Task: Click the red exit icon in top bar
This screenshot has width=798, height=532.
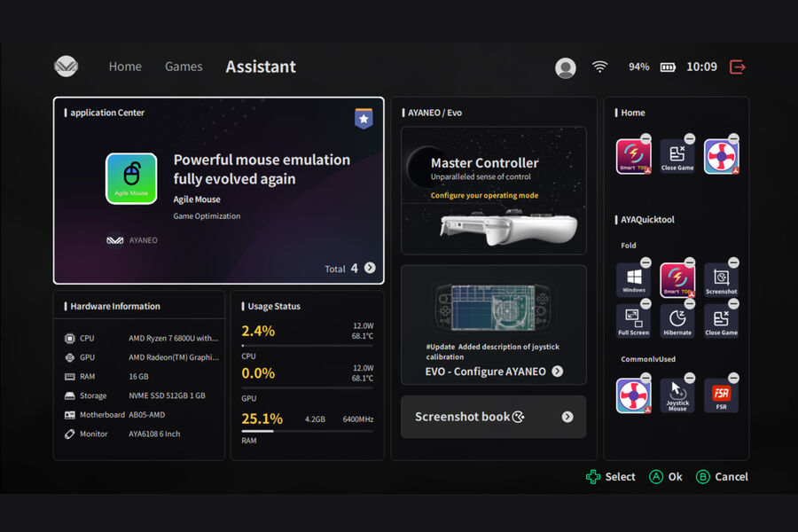Action: [x=737, y=66]
